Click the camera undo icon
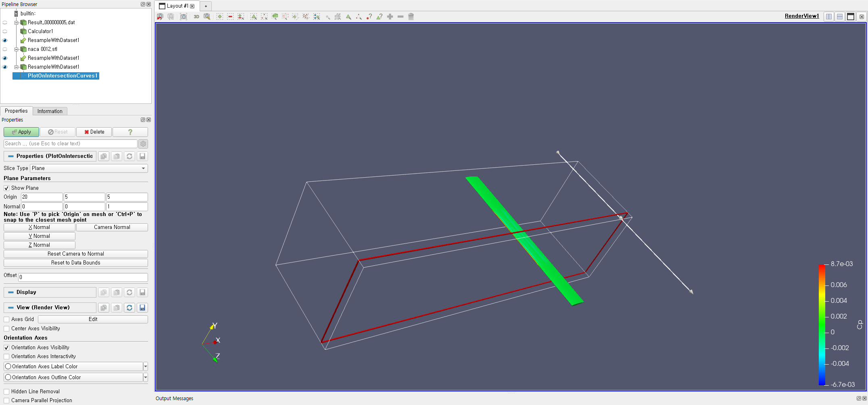Viewport: 868px width, 405px height. pos(160,17)
